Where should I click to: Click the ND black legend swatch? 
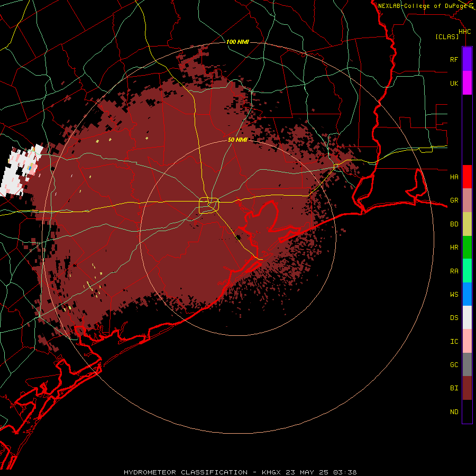tap(467, 411)
